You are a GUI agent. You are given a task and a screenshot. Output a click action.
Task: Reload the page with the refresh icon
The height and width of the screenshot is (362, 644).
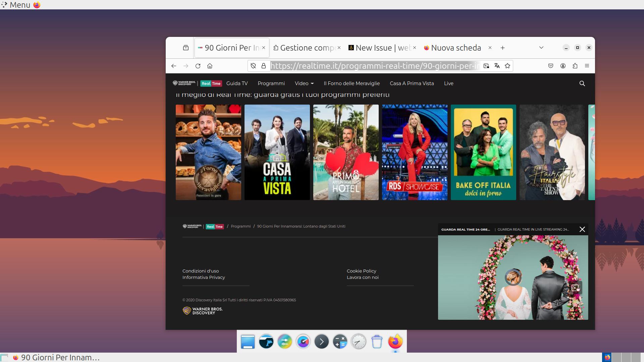pyautogui.click(x=198, y=66)
